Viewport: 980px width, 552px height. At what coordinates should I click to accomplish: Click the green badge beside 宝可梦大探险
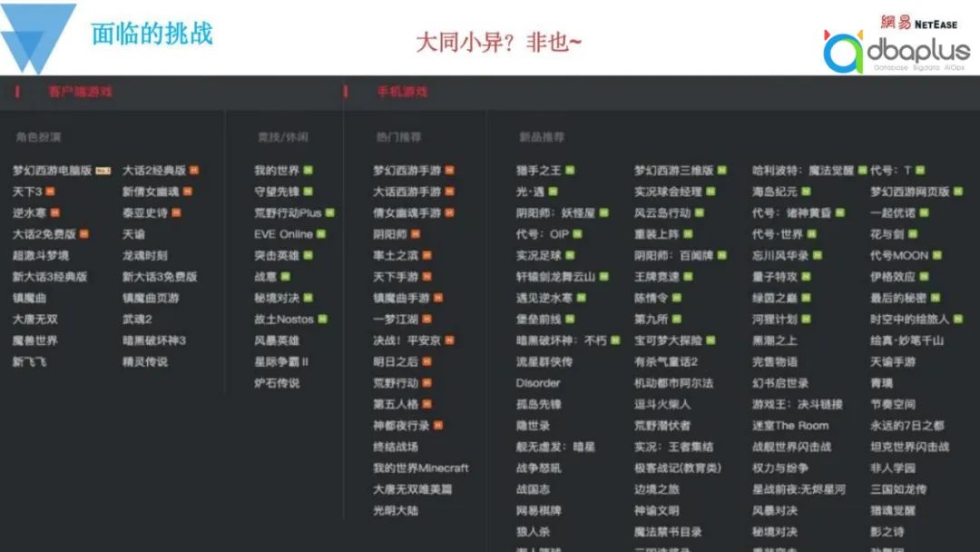710,340
